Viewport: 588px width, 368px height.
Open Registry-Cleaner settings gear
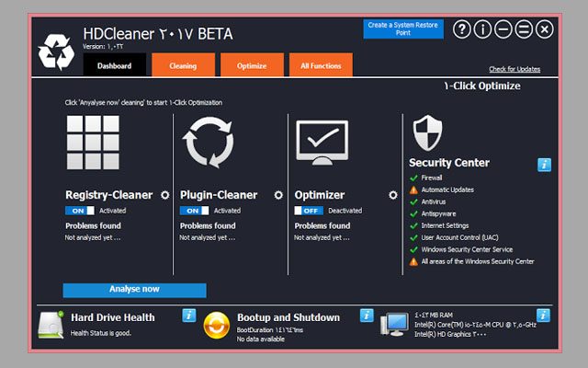(164, 195)
